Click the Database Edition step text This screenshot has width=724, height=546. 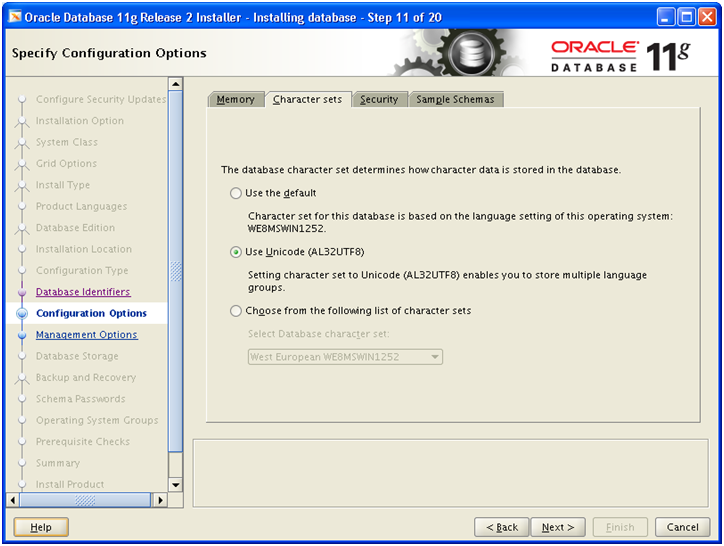75,227
